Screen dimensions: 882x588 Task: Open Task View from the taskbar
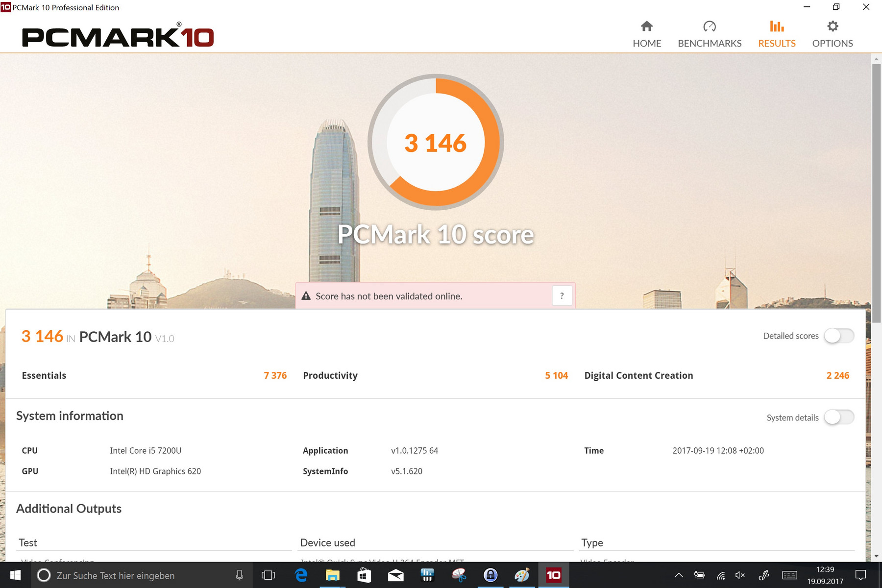click(269, 575)
